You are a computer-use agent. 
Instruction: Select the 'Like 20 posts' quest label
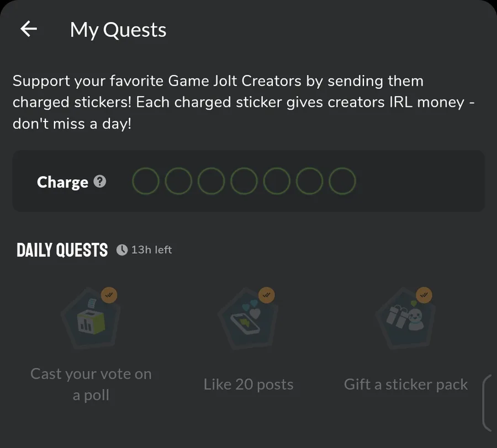[248, 385]
